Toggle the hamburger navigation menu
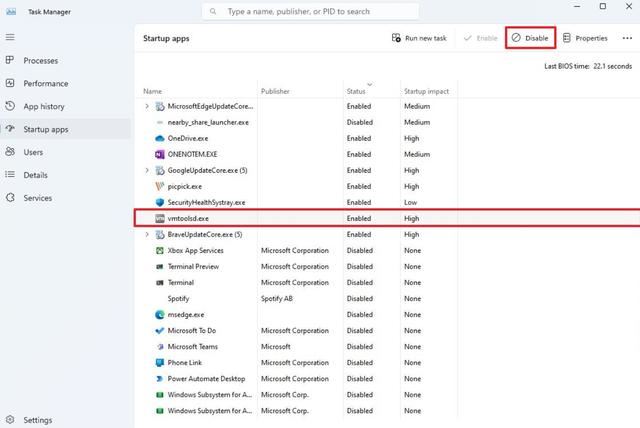Viewport: 640px width, 428px height. (10, 37)
